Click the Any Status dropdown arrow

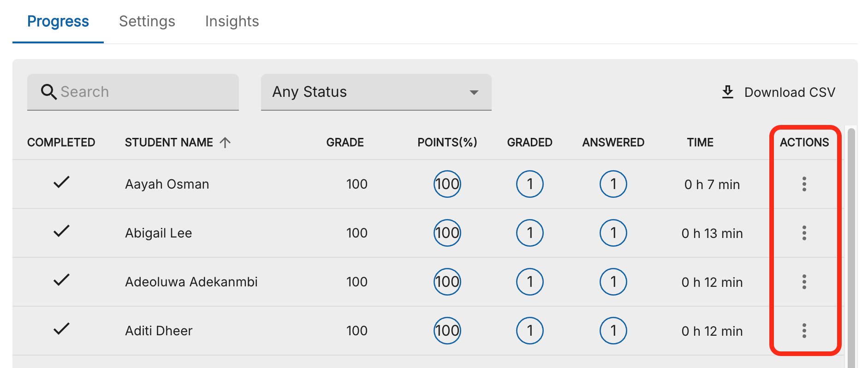[474, 92]
